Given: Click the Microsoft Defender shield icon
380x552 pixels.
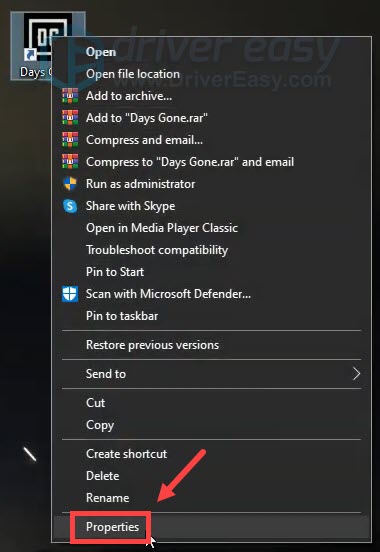Looking at the screenshot, I should pos(70,294).
